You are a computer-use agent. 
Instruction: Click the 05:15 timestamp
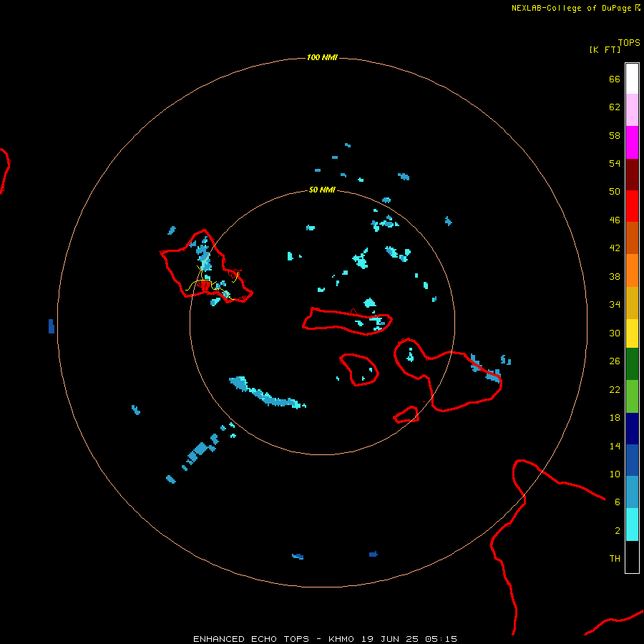pyautogui.click(x=441, y=639)
